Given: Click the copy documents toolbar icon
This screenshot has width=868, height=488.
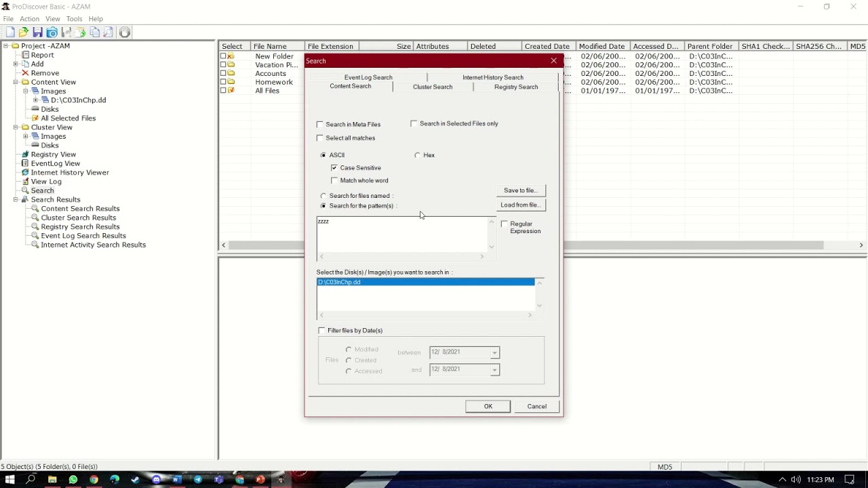Looking at the screenshot, I should pos(95,33).
